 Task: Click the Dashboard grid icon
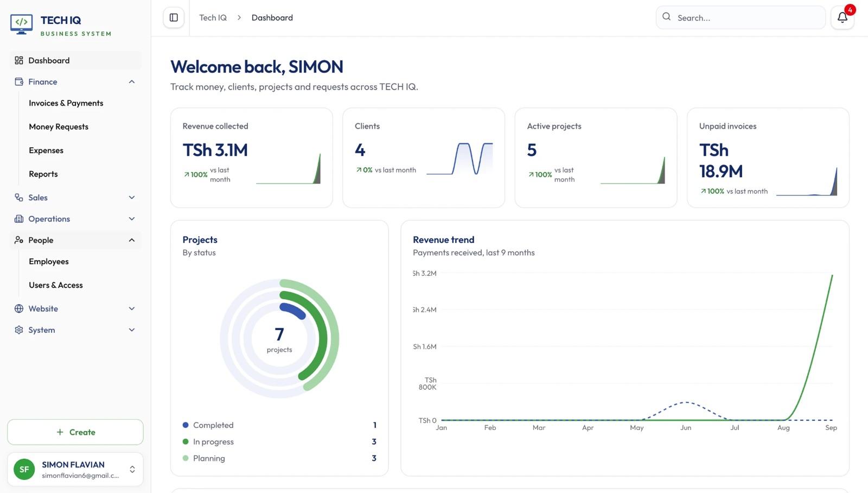19,60
